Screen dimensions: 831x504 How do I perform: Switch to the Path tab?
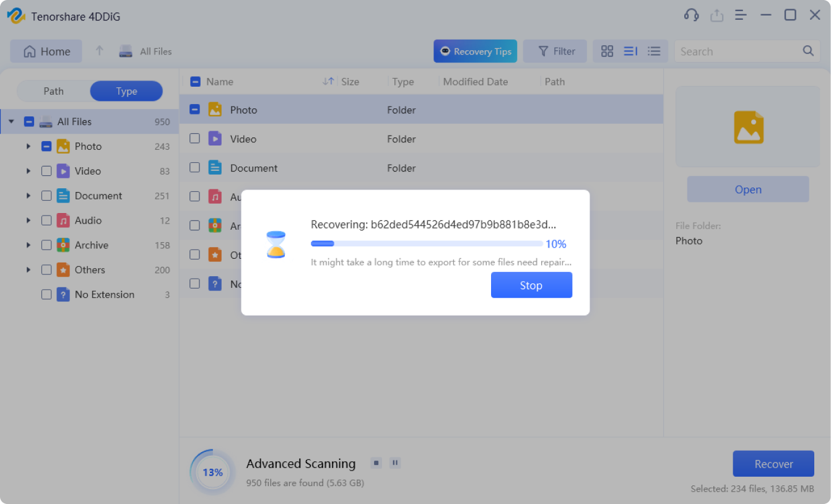(54, 91)
